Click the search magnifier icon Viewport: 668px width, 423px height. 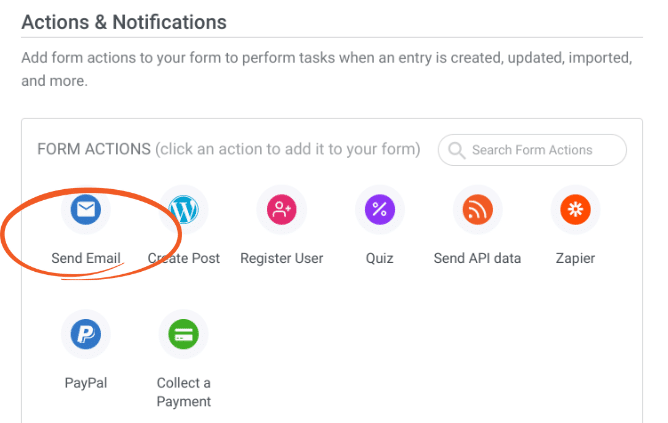point(457,150)
